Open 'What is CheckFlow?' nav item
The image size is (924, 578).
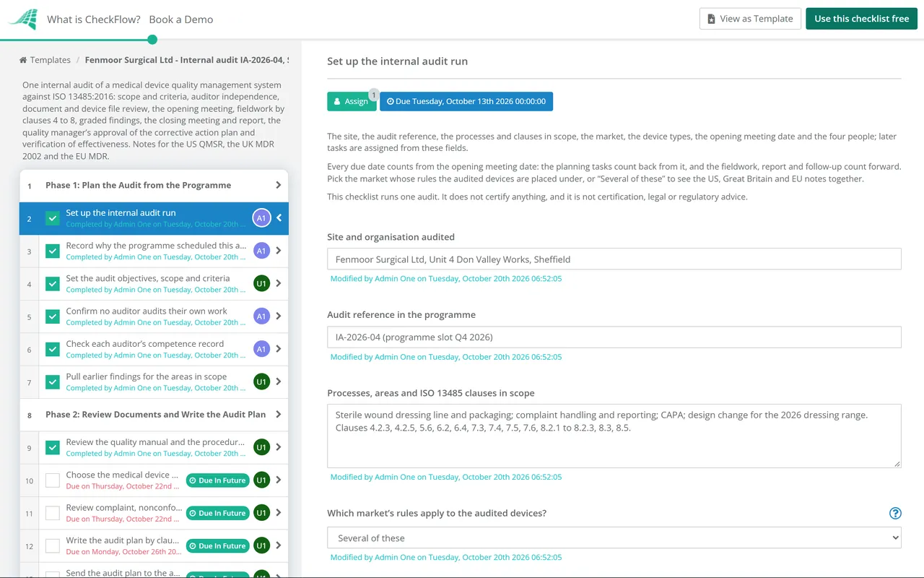[x=94, y=20]
